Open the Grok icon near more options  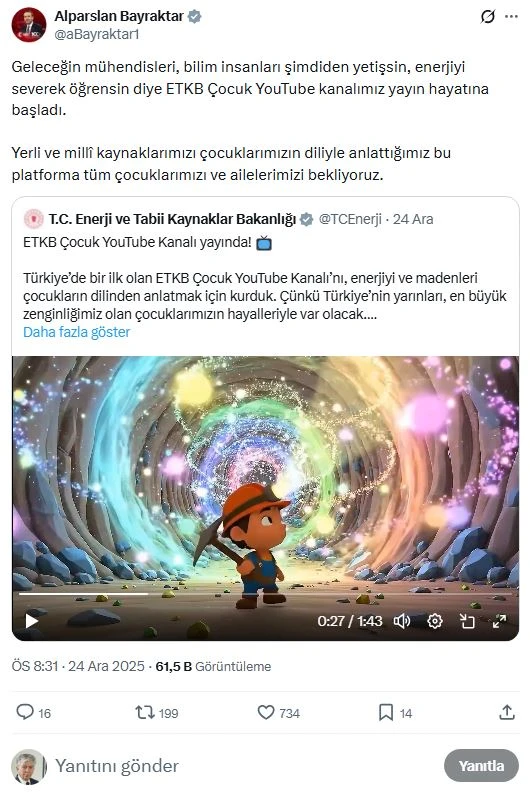[x=487, y=17]
